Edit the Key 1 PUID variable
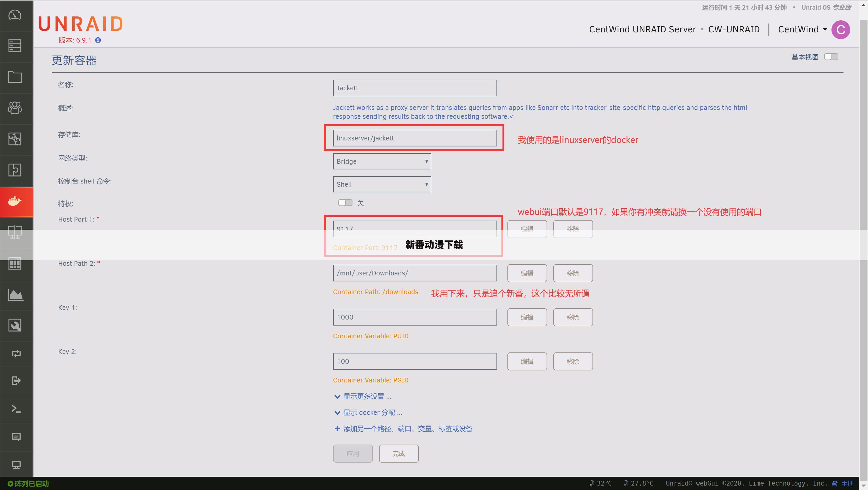 527,317
